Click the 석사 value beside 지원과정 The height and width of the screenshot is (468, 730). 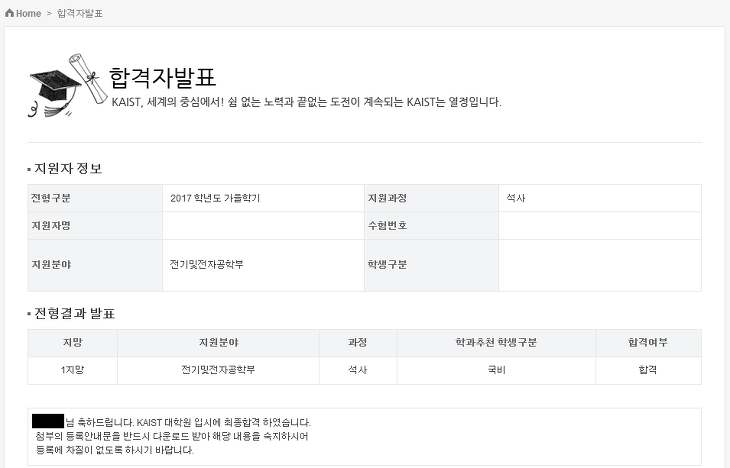515,198
